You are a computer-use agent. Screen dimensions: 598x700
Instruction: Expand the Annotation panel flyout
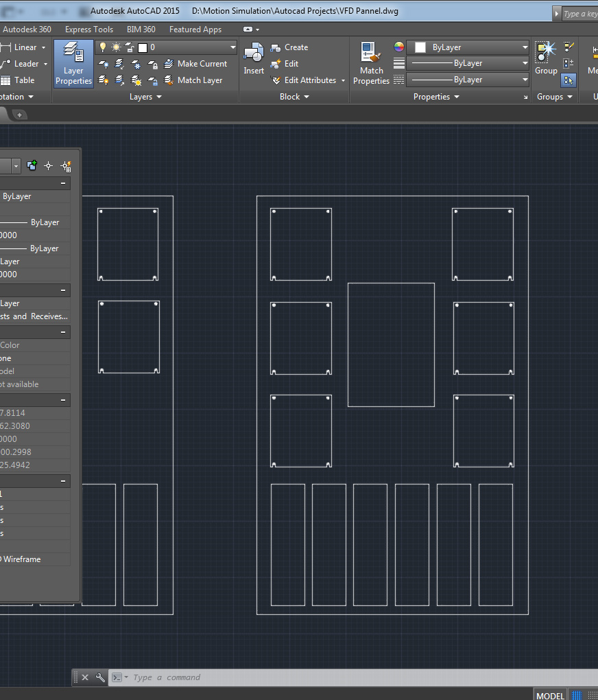17,97
